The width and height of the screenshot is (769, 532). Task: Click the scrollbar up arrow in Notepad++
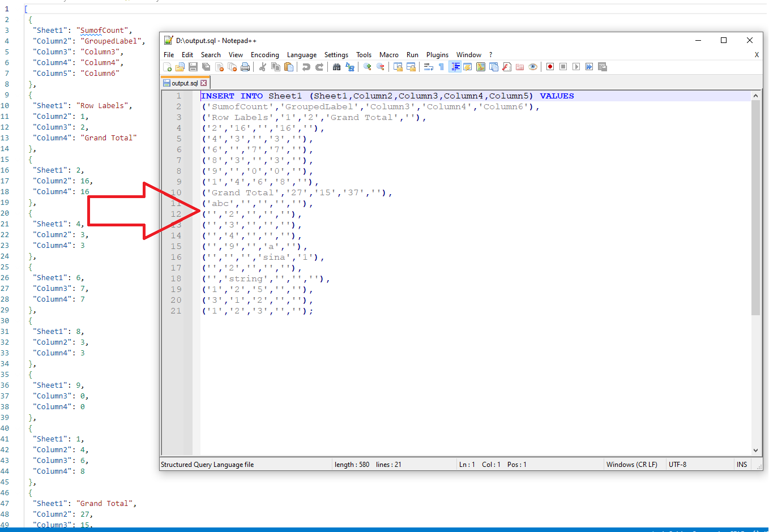[755, 96]
